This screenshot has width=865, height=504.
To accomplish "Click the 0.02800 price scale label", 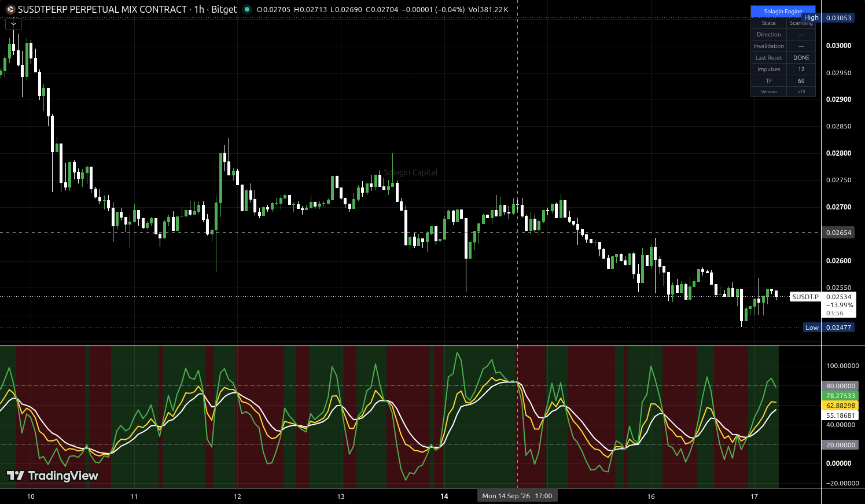I will 838,153.
